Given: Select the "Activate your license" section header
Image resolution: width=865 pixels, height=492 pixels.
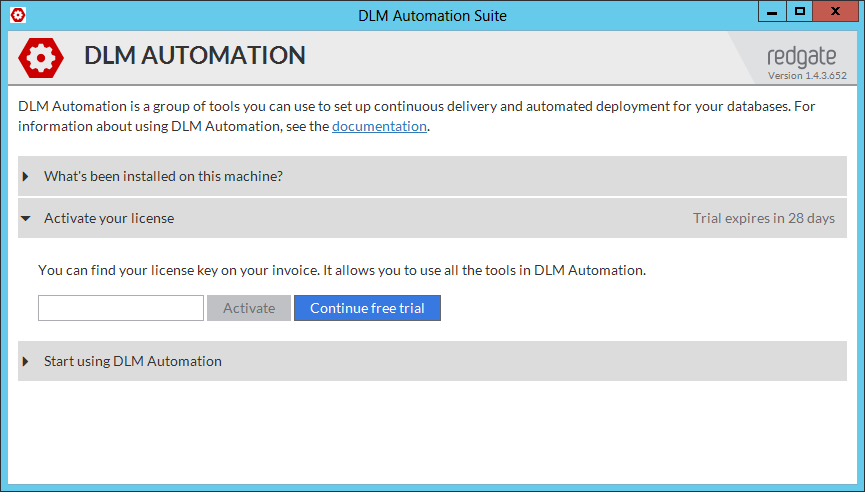Looking at the screenshot, I should tap(109, 218).
